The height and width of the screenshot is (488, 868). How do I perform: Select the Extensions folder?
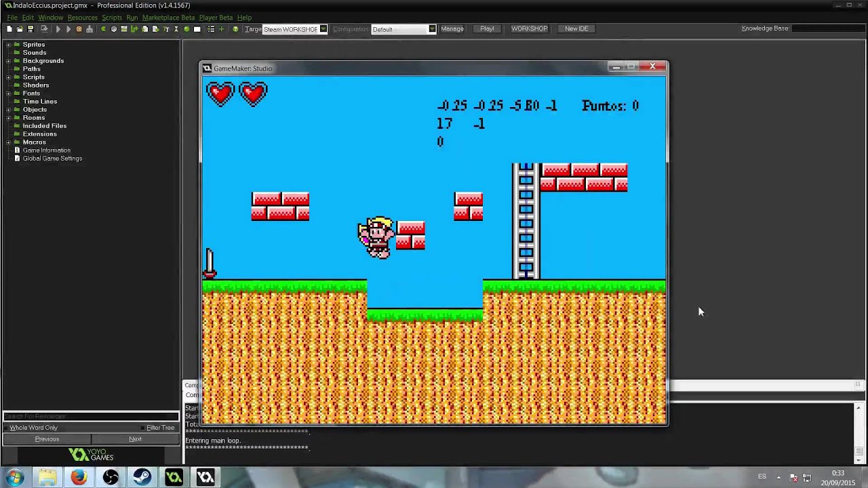(40, 134)
